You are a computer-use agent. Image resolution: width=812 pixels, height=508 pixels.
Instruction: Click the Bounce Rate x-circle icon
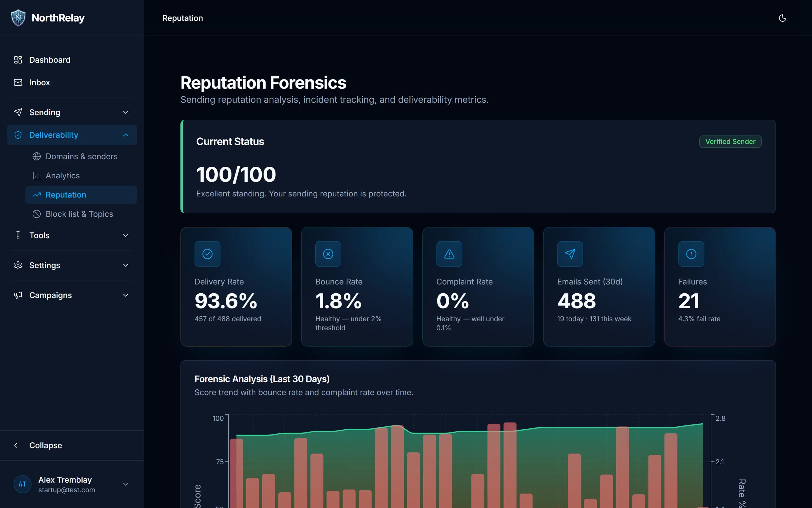click(328, 254)
